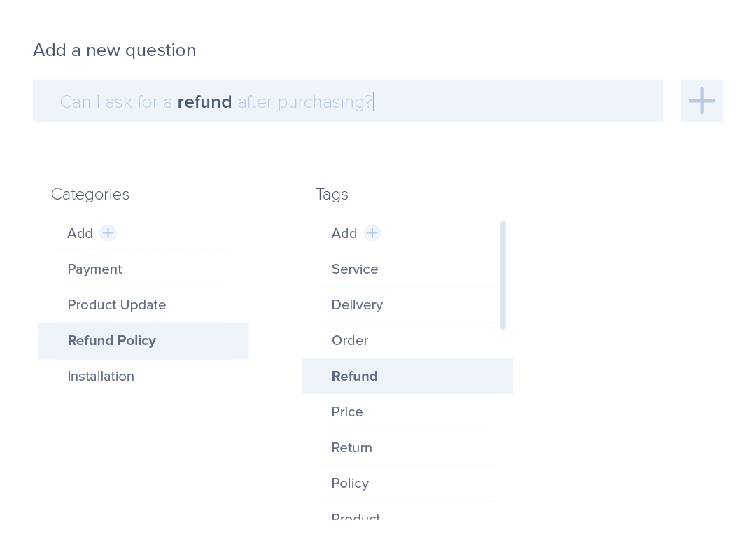Viewport: 756px width, 560px height.
Task: Select the Policy tag
Action: 349,483
